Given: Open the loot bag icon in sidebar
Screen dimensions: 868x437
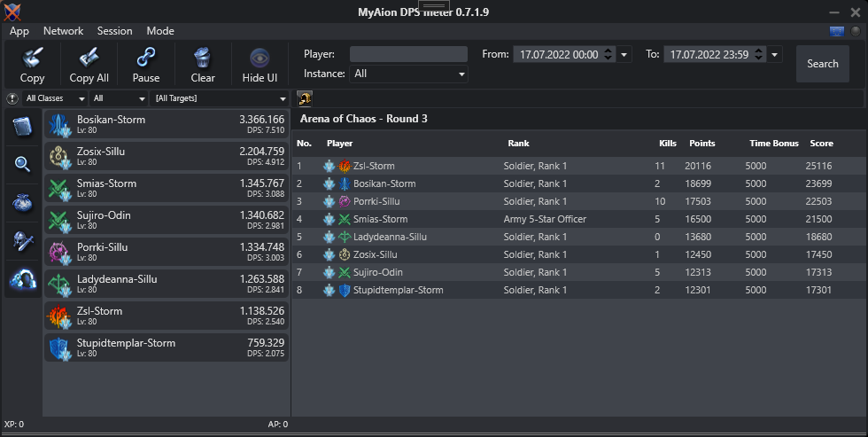Looking at the screenshot, I should (22, 203).
